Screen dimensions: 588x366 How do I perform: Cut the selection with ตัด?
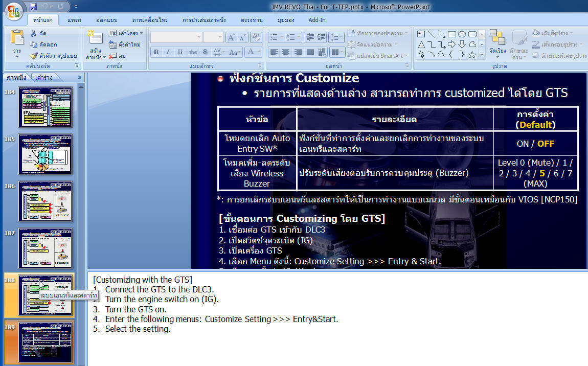click(x=39, y=33)
